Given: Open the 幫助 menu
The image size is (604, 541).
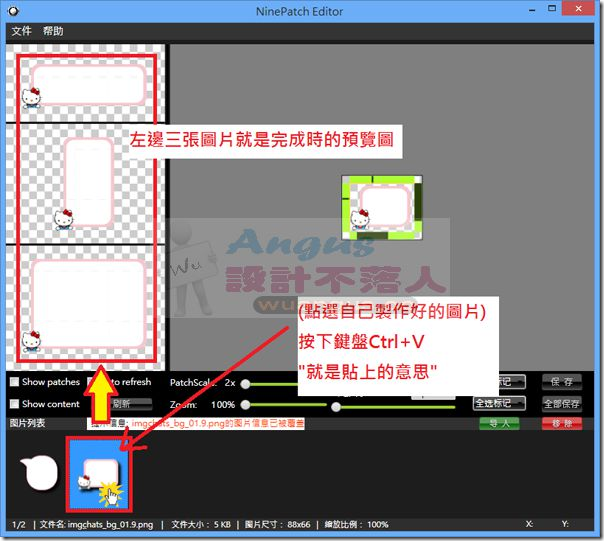Looking at the screenshot, I should click(53, 31).
